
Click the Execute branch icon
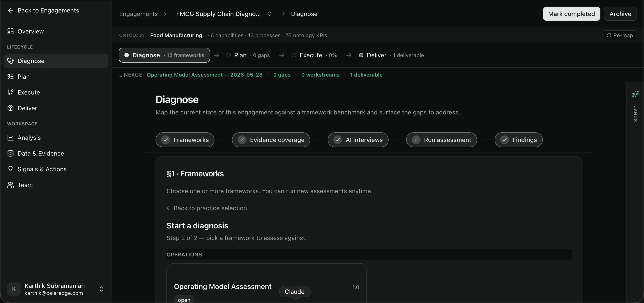(x=10, y=92)
